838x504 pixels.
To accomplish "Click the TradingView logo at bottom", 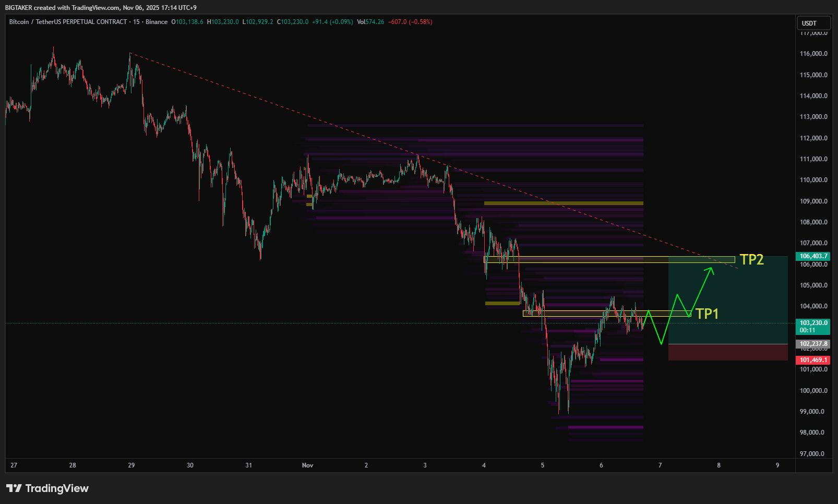I will coord(47,488).
